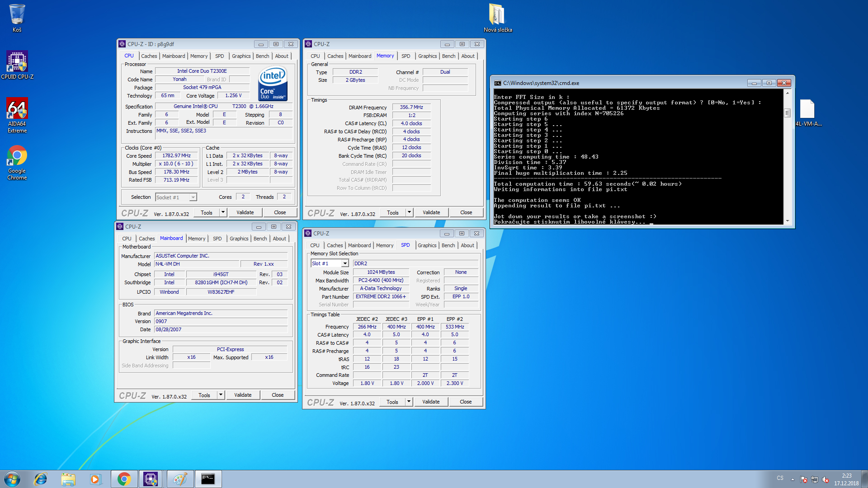Screen dimensions: 868x488
Task: Open the Bench tab in p8g9df window
Action: 262,56
